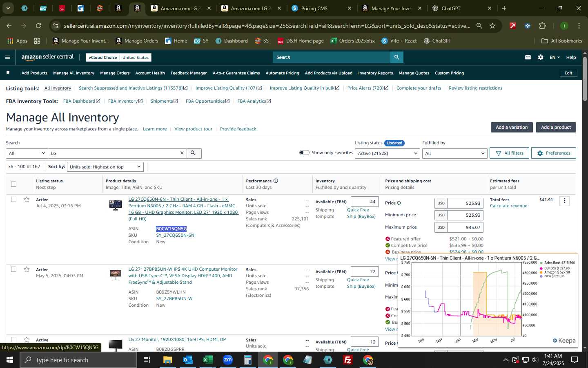The height and width of the screenshot is (368, 588).
Task: Open the Orders 2025.xlsx bookmark
Action: tap(352, 41)
